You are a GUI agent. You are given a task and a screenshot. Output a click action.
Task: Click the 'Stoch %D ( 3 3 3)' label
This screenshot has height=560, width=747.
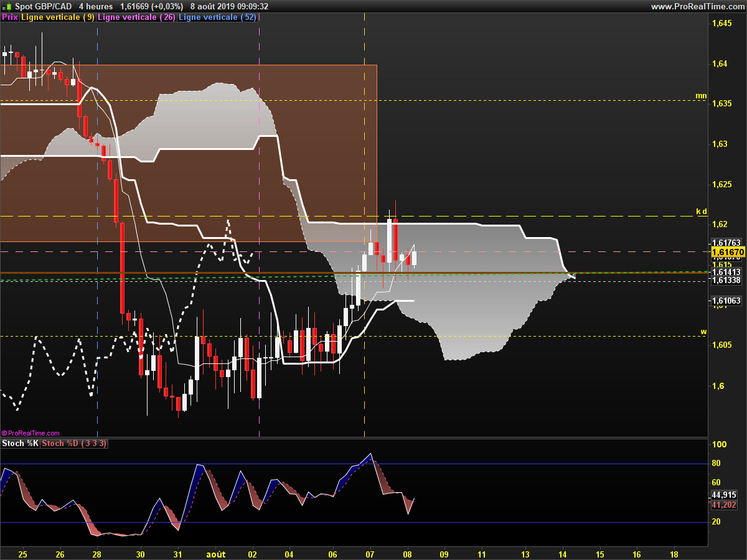click(x=75, y=443)
